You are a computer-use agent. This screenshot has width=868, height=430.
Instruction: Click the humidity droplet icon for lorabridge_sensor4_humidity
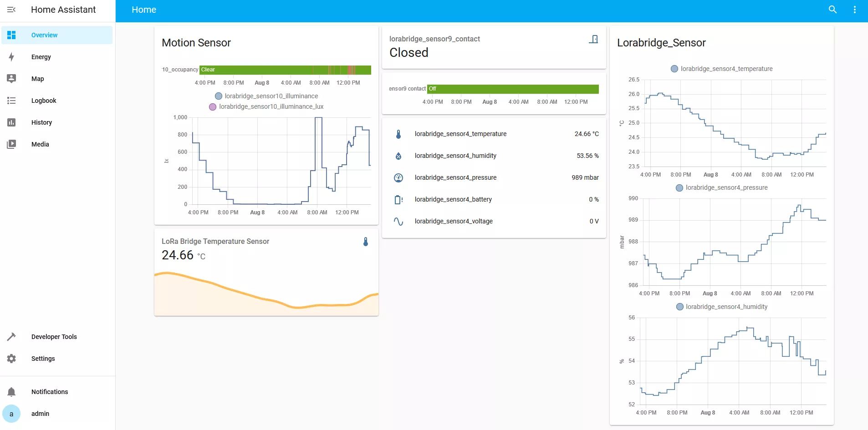[x=398, y=155]
